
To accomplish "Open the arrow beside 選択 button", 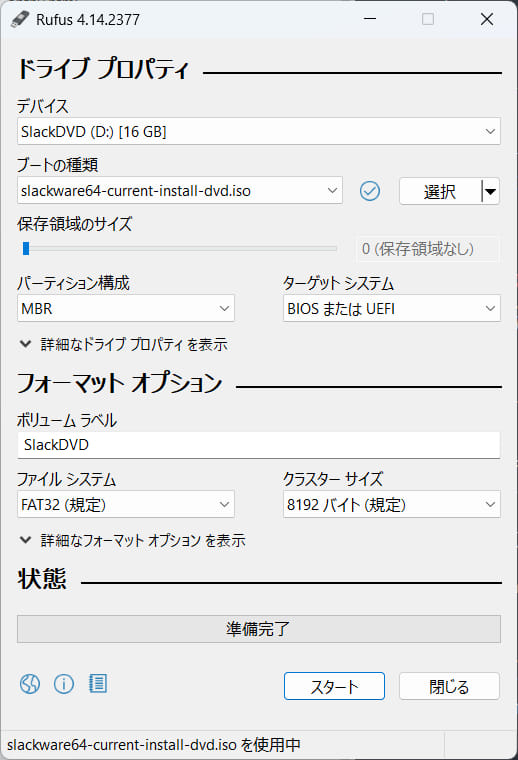I will pyautogui.click(x=490, y=191).
